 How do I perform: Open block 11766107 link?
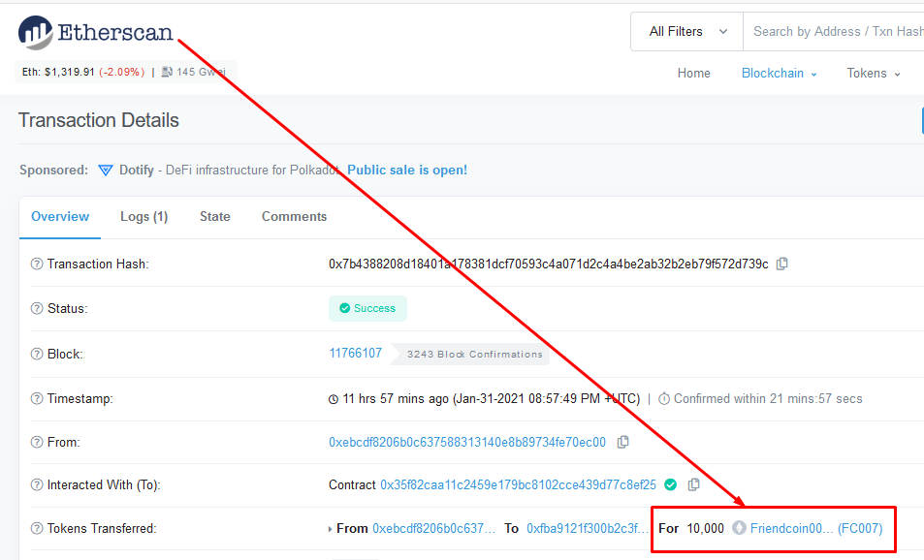355,354
